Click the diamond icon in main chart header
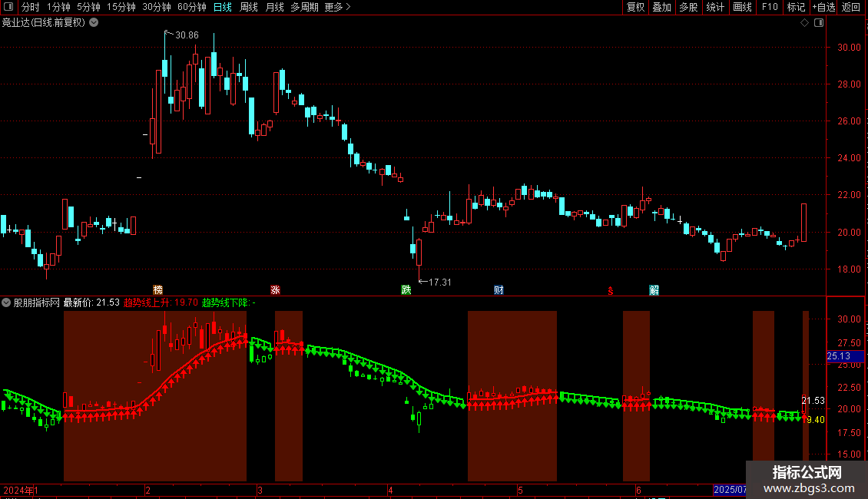This screenshot has width=868, height=499. point(804,23)
